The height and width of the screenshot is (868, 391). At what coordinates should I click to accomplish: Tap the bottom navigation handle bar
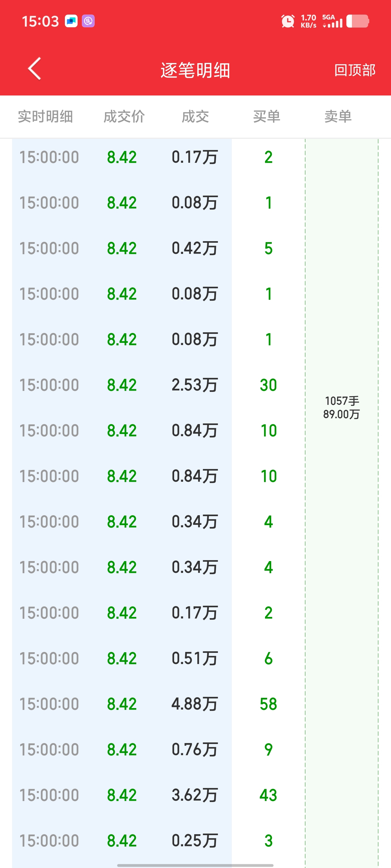(x=195, y=865)
